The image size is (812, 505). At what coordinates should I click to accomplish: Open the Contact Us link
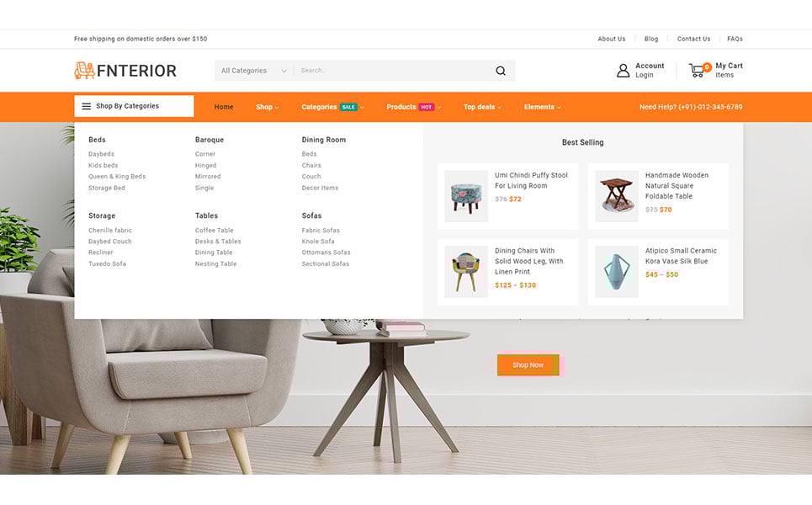tap(693, 39)
